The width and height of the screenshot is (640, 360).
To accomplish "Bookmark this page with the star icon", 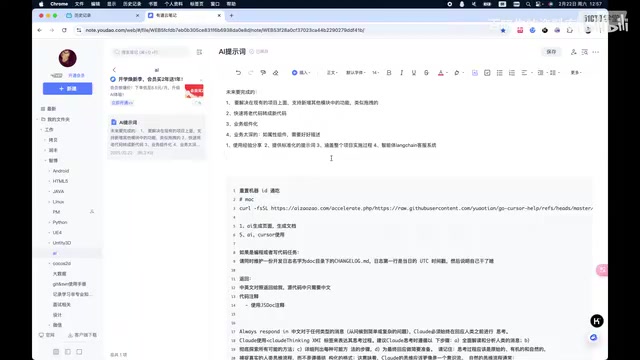I will tap(503, 30).
